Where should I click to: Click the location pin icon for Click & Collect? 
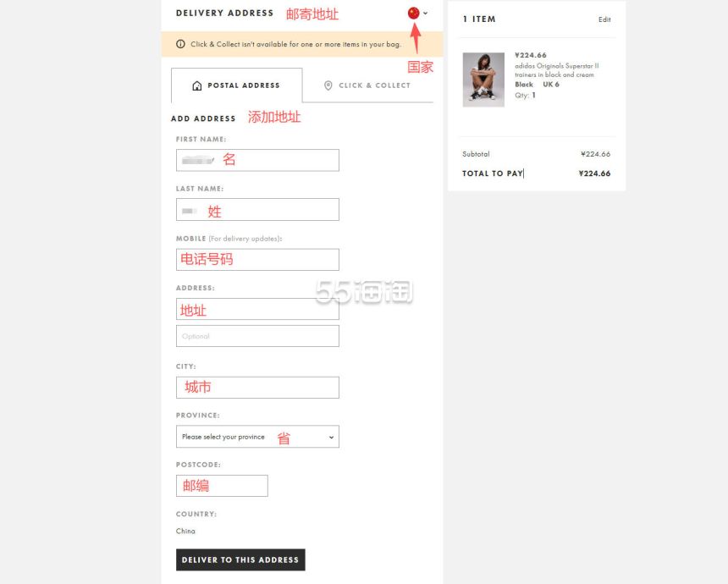328,85
